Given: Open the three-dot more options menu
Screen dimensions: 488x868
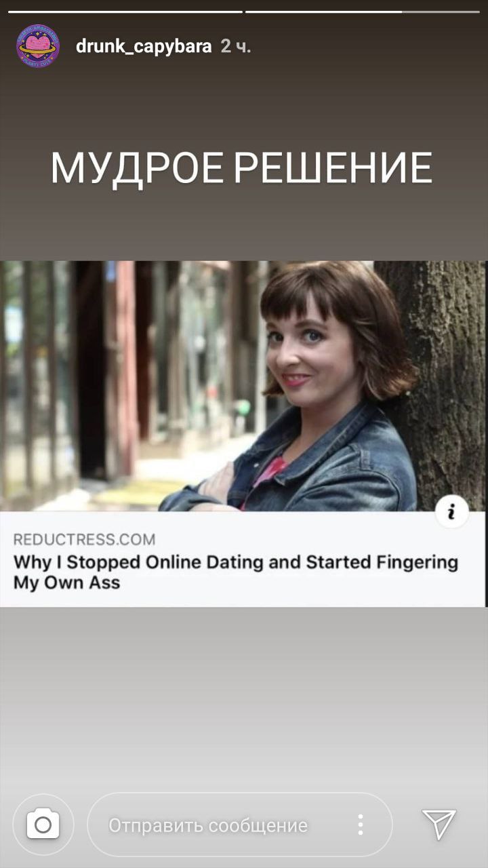Looking at the screenshot, I should click(361, 825).
